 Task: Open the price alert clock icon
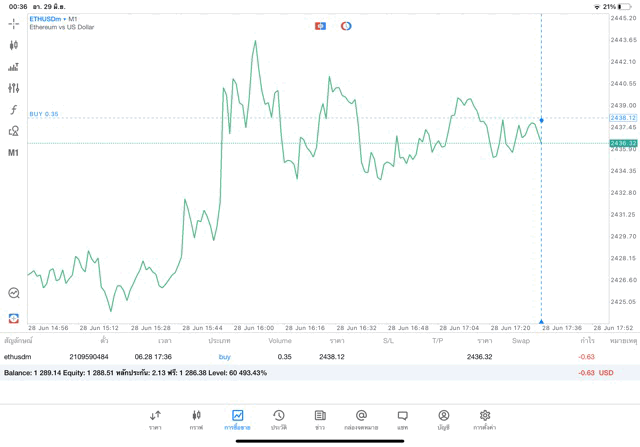14,293
